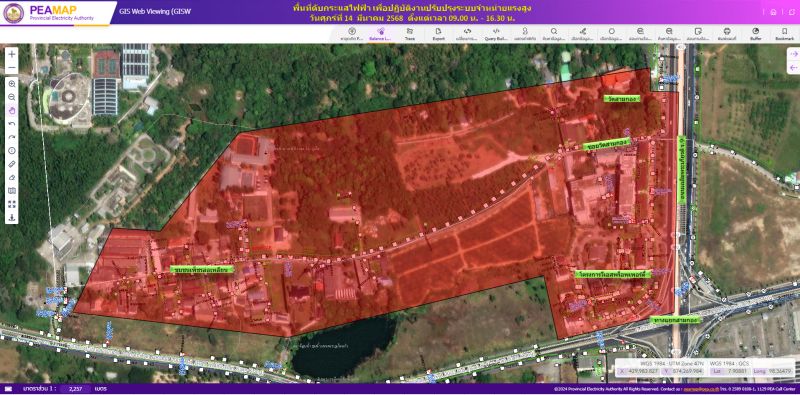Click the map scale input field
The width and height of the screenshot is (800, 395).
[75, 389]
